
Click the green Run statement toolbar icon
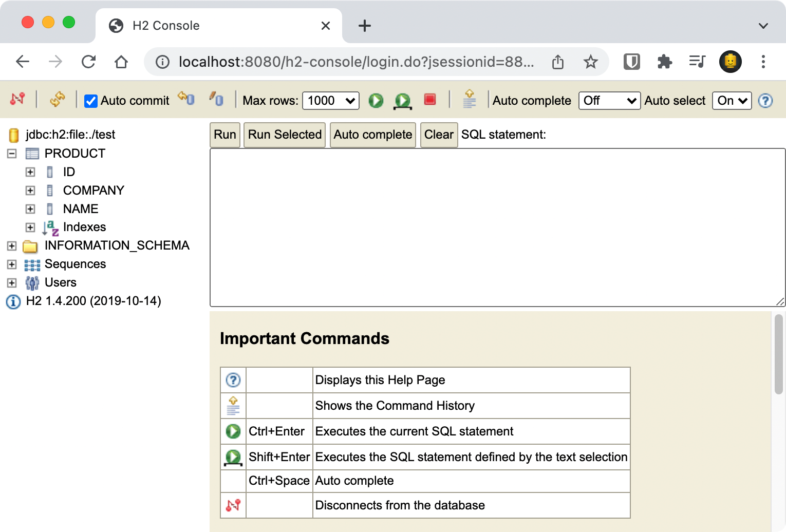[376, 101]
